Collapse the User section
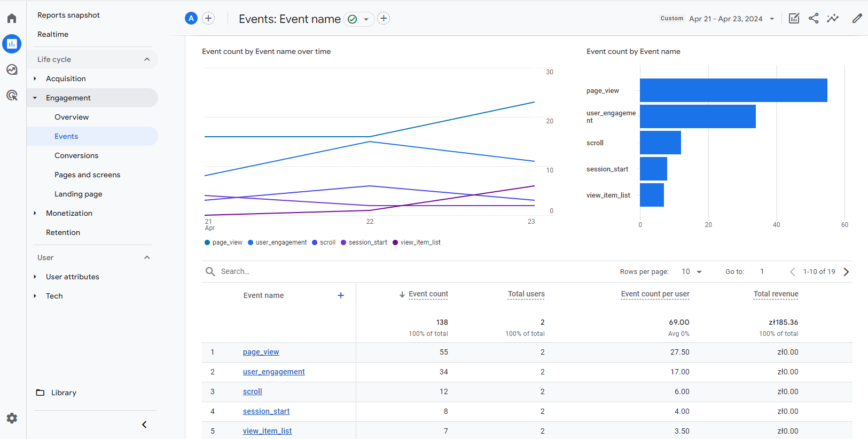The height and width of the screenshot is (439, 868). 147,257
